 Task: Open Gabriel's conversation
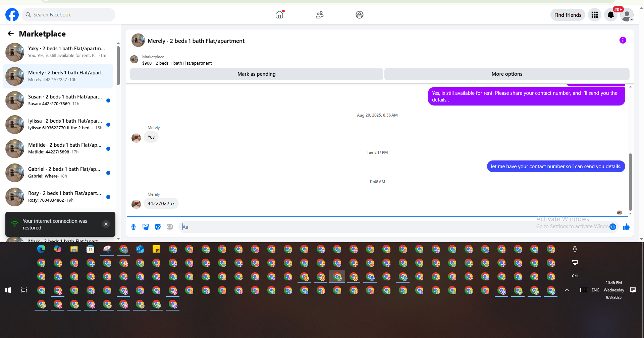(58, 173)
